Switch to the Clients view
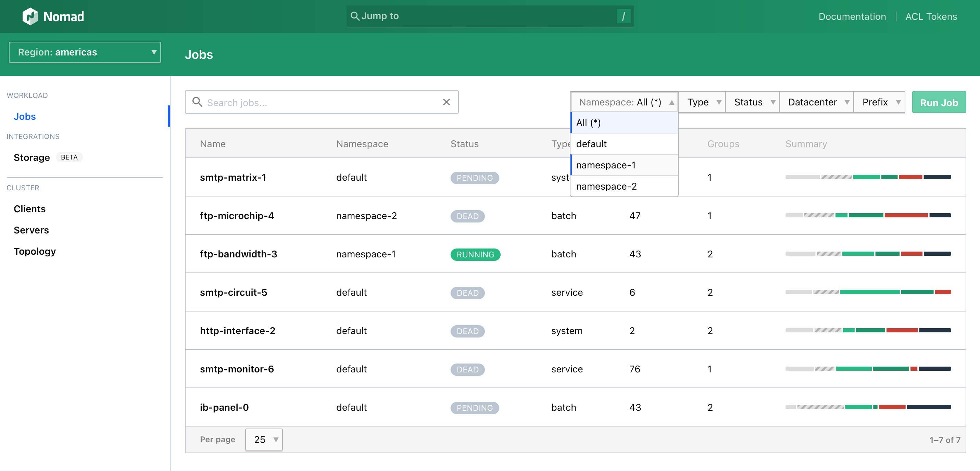The height and width of the screenshot is (471, 980). point(29,208)
